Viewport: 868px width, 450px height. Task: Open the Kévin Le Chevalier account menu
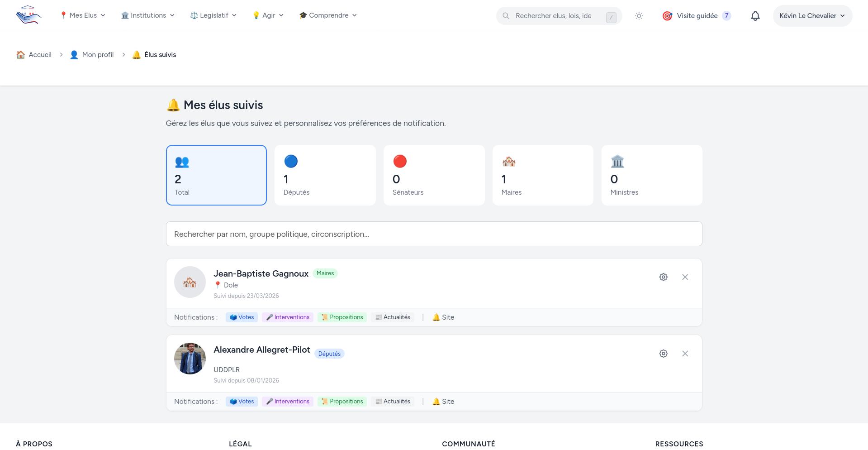[812, 16]
